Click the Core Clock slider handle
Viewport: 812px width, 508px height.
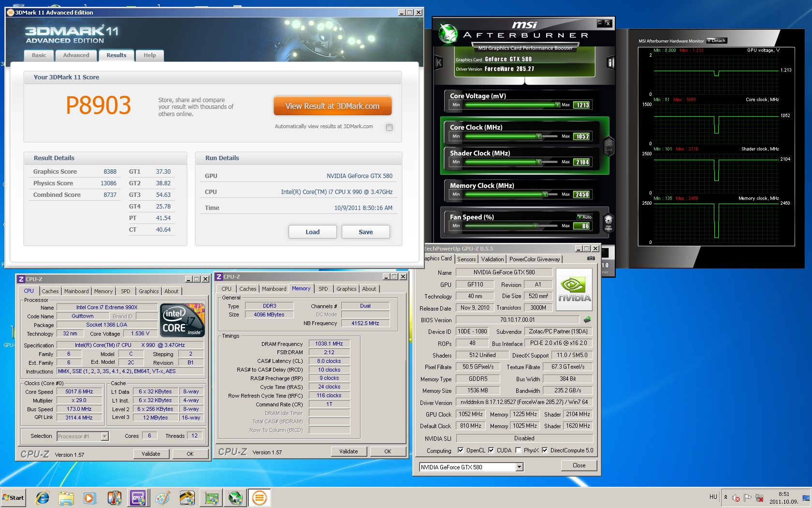click(x=539, y=136)
